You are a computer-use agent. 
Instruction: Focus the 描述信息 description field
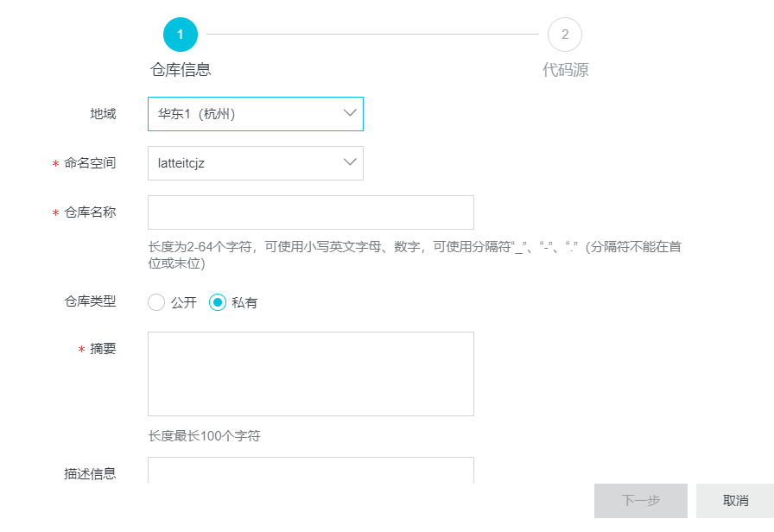[311, 471]
